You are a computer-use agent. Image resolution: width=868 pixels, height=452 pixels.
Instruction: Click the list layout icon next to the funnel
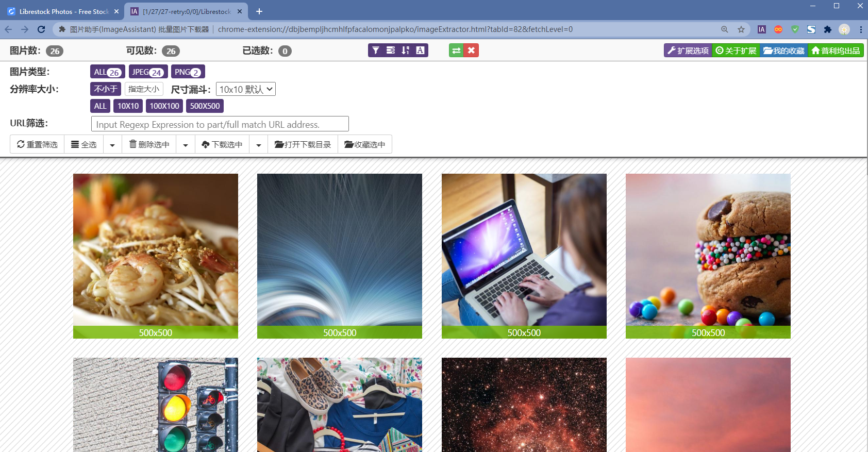click(391, 51)
